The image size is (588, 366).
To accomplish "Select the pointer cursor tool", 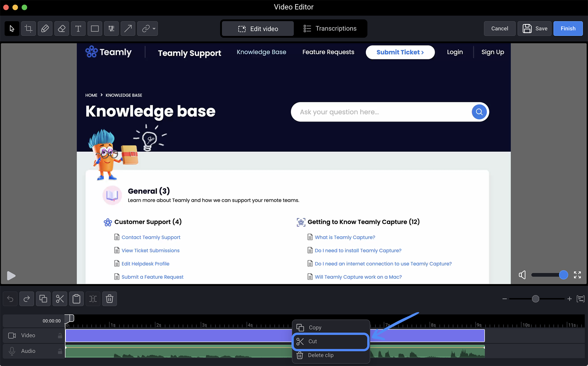I will point(12,29).
